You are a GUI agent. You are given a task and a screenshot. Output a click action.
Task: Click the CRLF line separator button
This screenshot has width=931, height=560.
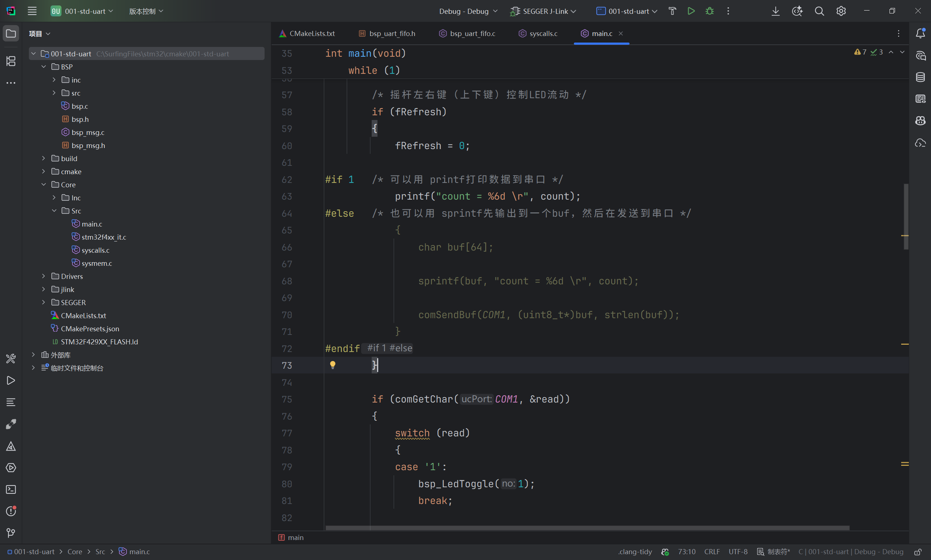coord(712,552)
